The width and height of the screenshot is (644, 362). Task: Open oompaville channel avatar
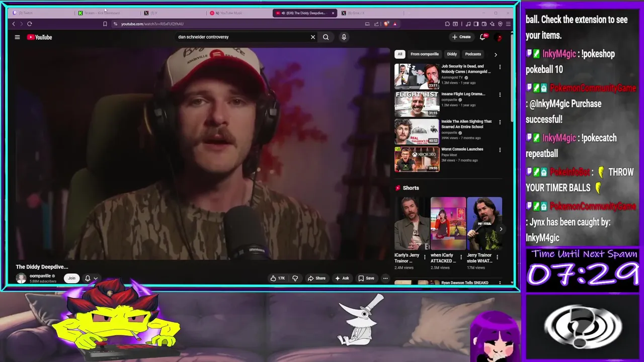point(21,278)
